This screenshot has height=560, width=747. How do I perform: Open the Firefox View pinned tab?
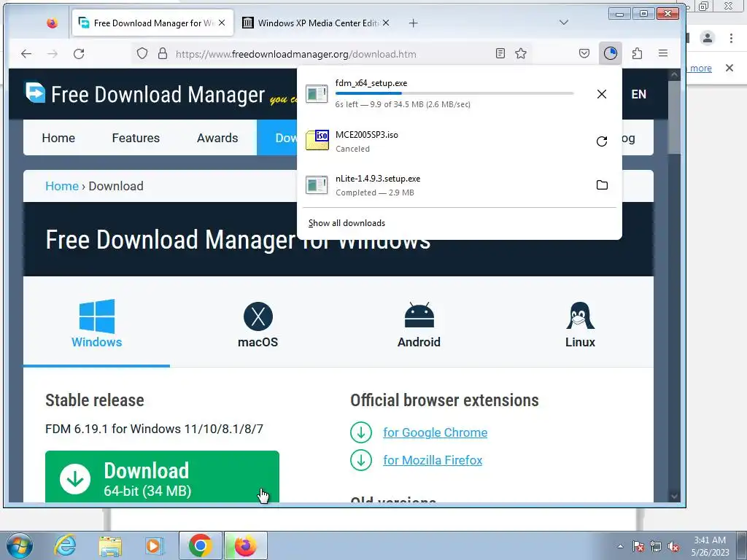[x=52, y=23]
